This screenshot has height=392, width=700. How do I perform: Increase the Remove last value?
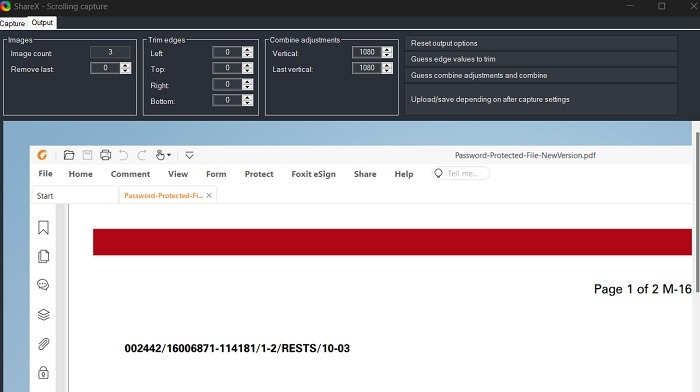click(125, 65)
